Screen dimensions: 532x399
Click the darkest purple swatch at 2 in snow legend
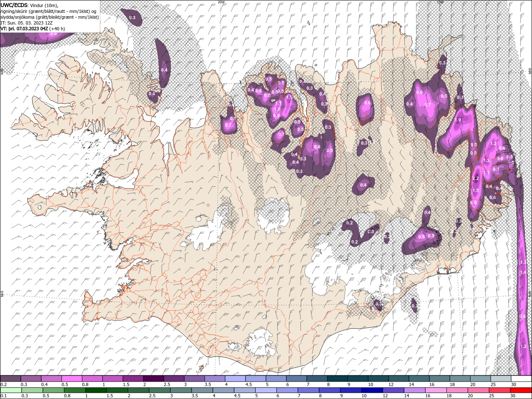153,379
